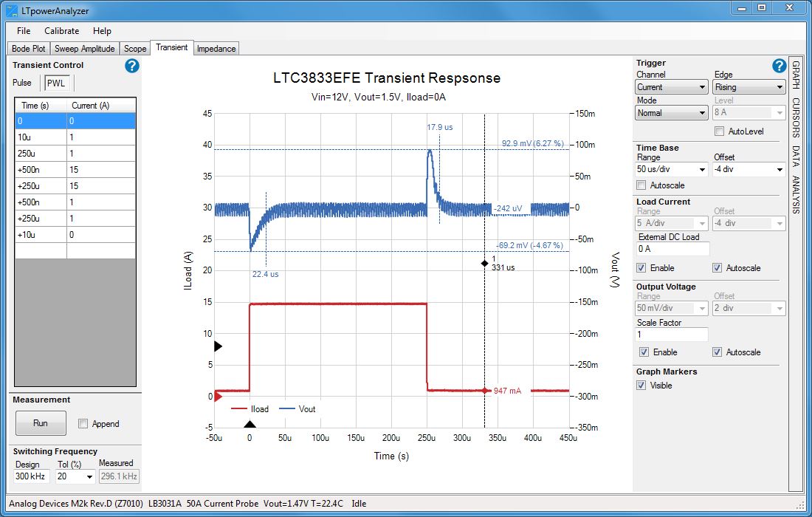Enable AutoLevel for the trigger
This screenshot has height=517, width=812.
(x=718, y=131)
